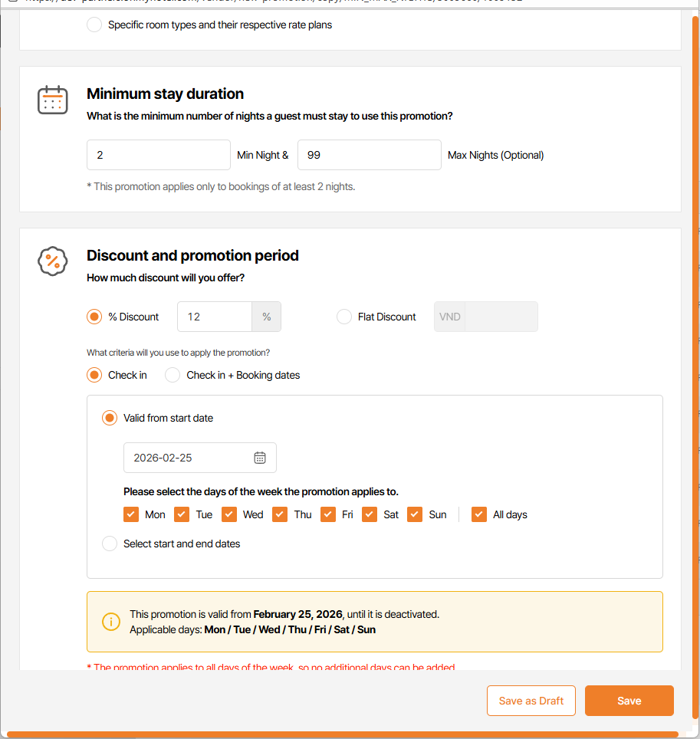This screenshot has height=739, width=700.
Task: Click the Save button
Action: 629,701
